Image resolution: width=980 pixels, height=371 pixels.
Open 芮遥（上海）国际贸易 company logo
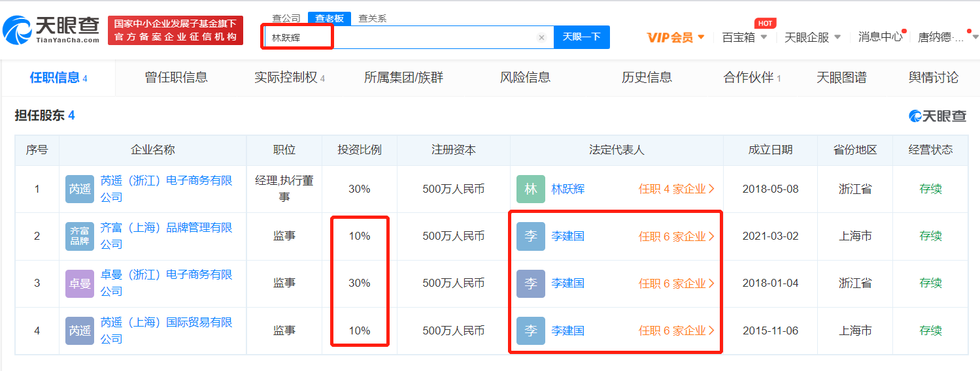pyautogui.click(x=80, y=331)
